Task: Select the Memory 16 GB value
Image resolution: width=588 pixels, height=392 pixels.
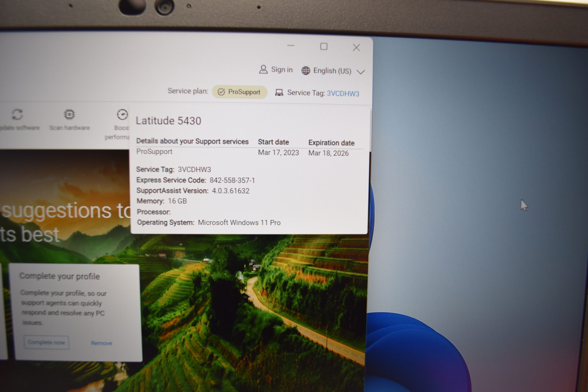Action: click(177, 201)
